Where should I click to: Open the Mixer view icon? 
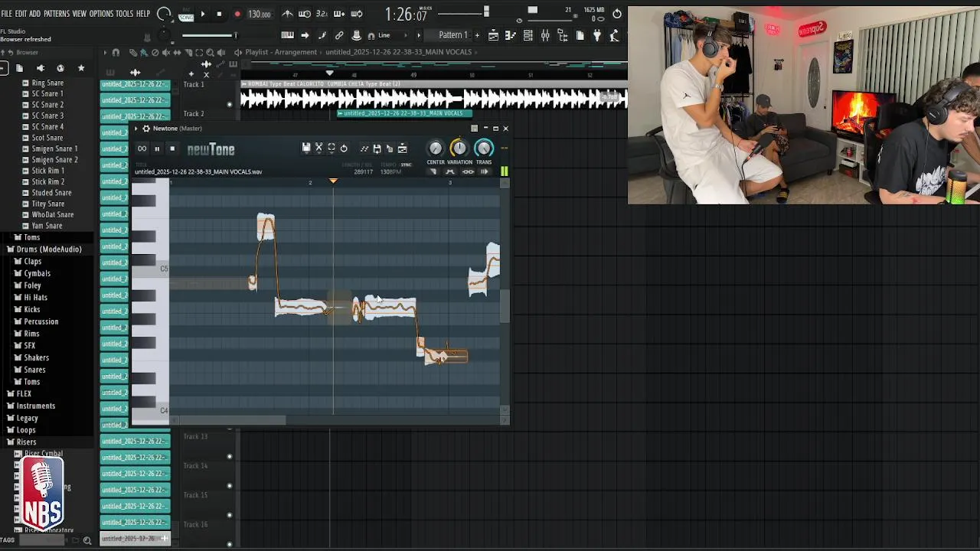pos(545,35)
